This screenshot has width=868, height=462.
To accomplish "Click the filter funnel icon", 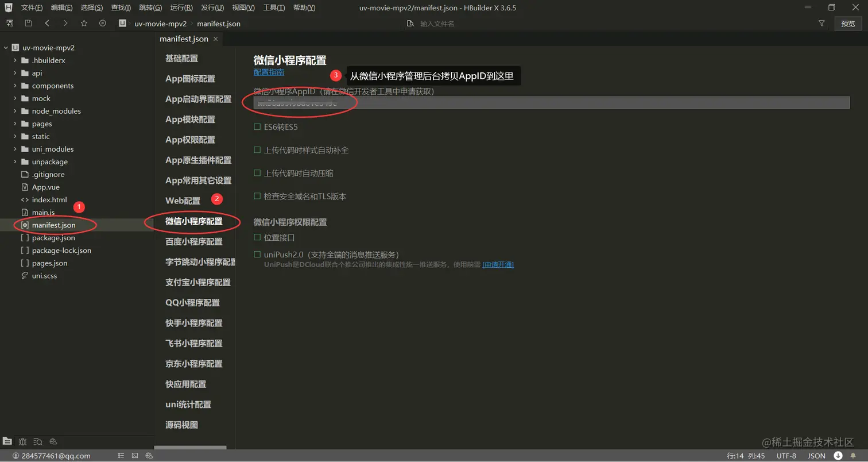I will (821, 24).
